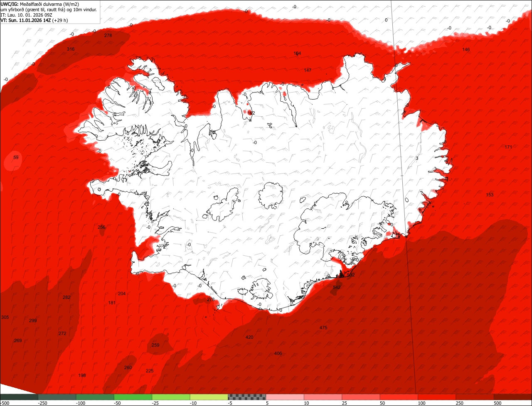
Task: Click the flux value 225 in the south
Action: [x=150, y=371]
